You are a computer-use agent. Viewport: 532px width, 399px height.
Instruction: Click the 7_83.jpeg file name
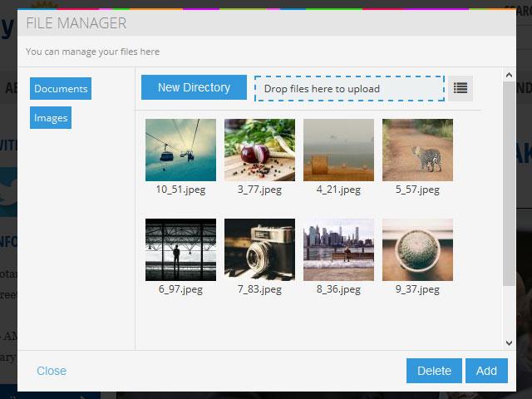[x=259, y=289]
